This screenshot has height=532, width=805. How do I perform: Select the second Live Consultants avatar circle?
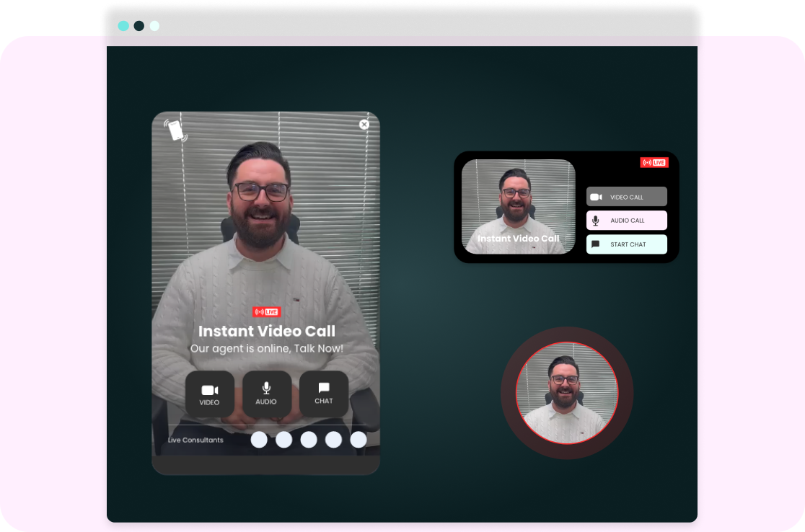[x=284, y=440]
